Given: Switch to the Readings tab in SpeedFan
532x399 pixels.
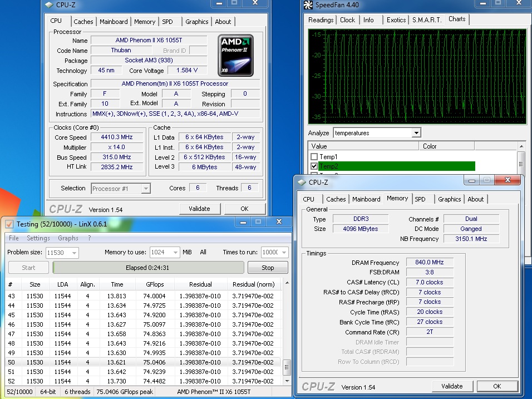Looking at the screenshot, I should point(321,20).
